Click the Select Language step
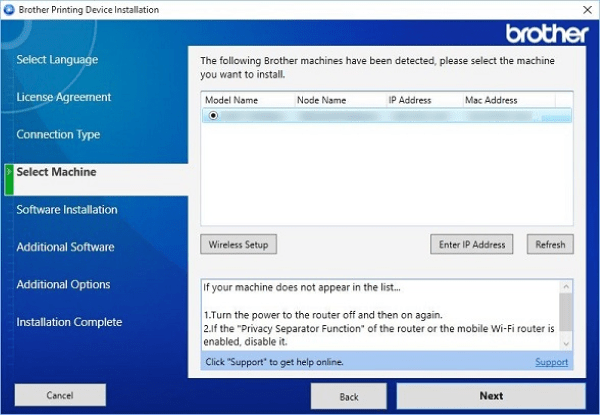The width and height of the screenshot is (600, 415). tap(57, 60)
